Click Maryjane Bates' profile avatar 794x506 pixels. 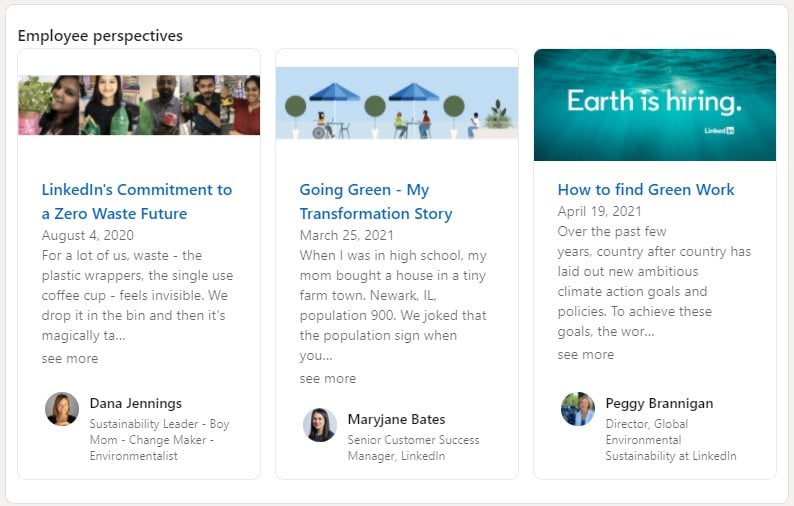[320, 425]
